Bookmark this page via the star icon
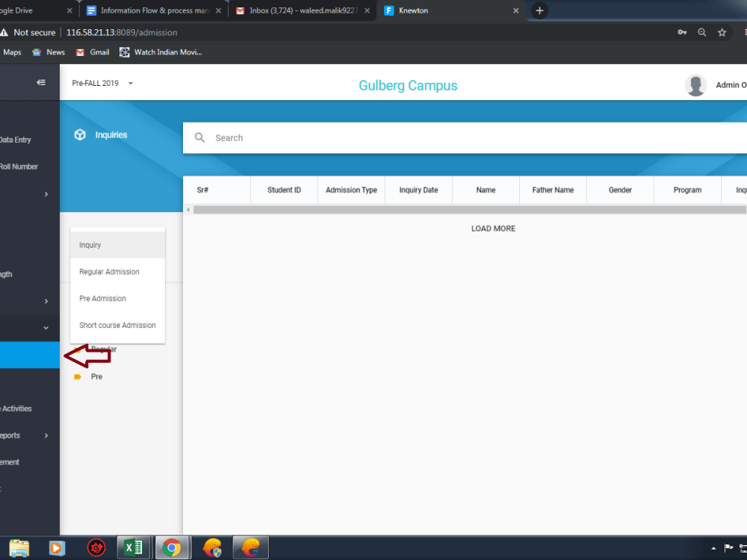Viewport: 747px width, 560px height. pos(722,32)
